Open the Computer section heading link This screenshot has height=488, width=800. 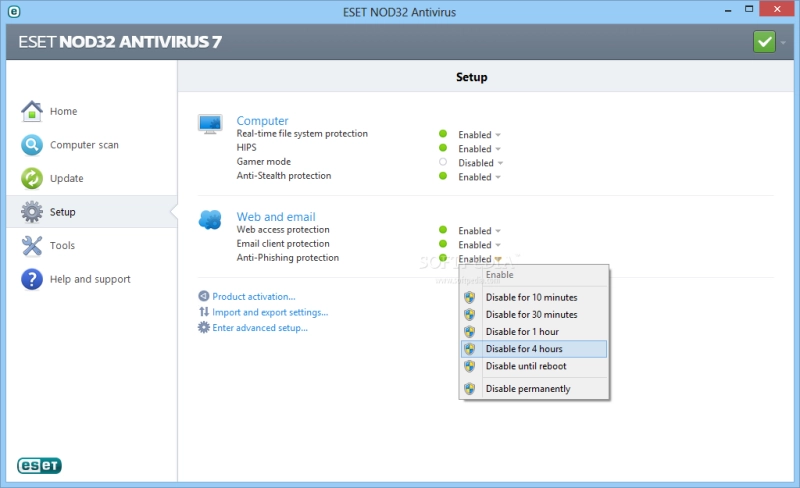[x=262, y=121]
